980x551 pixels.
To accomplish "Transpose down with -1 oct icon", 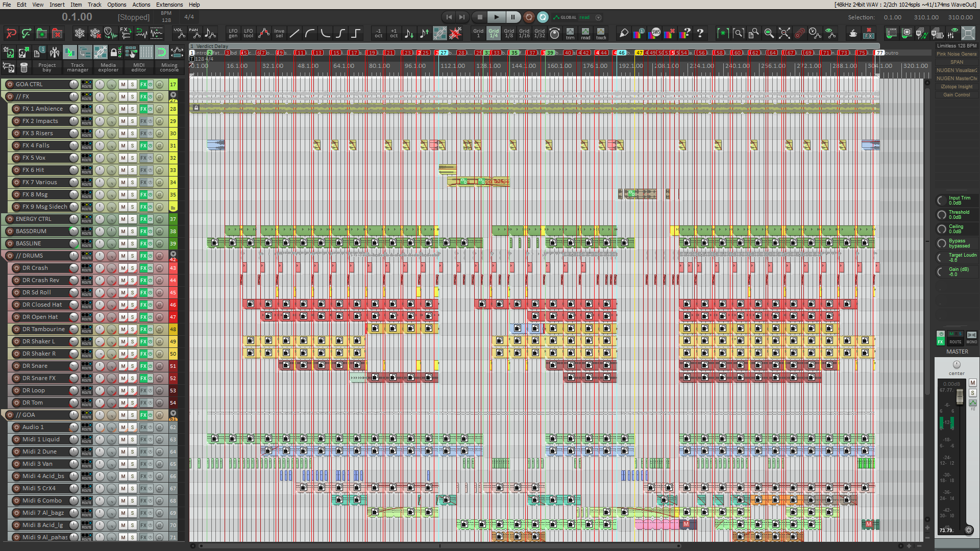I will click(x=378, y=34).
